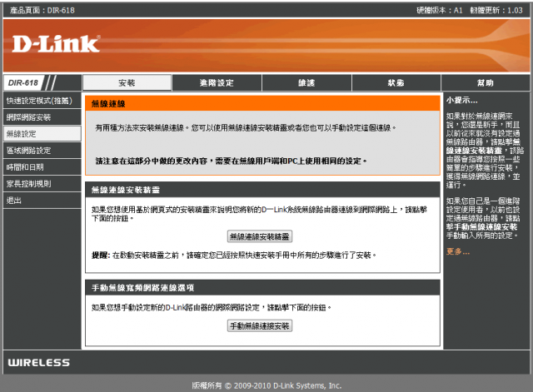This screenshot has width=533, height=392.
Task: Click the WIRELESS footer label
Action: 39,362
